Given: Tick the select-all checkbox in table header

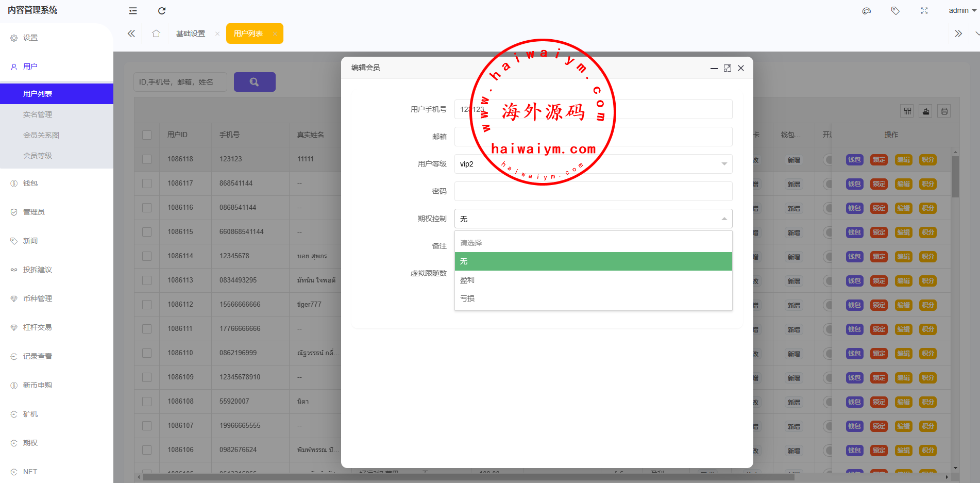Looking at the screenshot, I should coord(147,135).
